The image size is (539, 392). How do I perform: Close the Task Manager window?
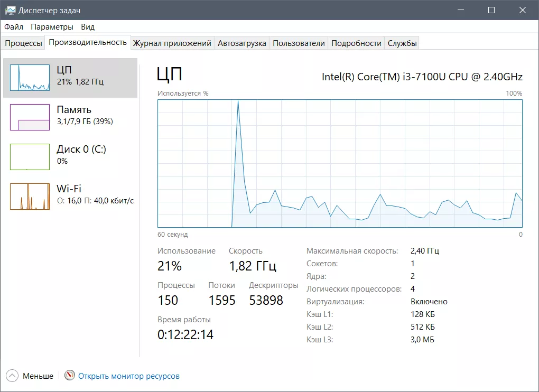(x=523, y=11)
